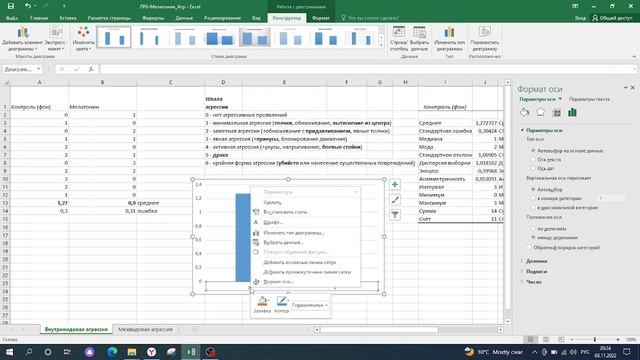Select в номере категории radio
Viewport: 640px width, 360px height.
click(x=533, y=198)
